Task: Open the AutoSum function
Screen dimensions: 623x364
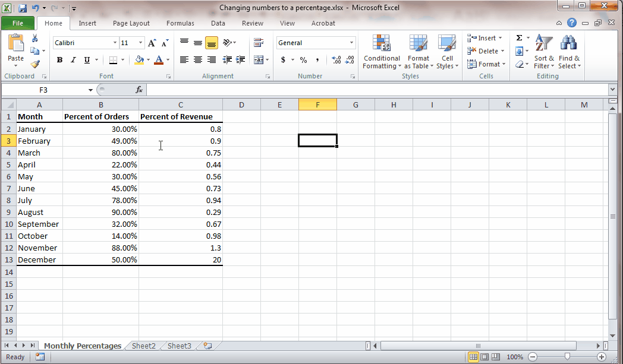Action: pyautogui.click(x=519, y=37)
